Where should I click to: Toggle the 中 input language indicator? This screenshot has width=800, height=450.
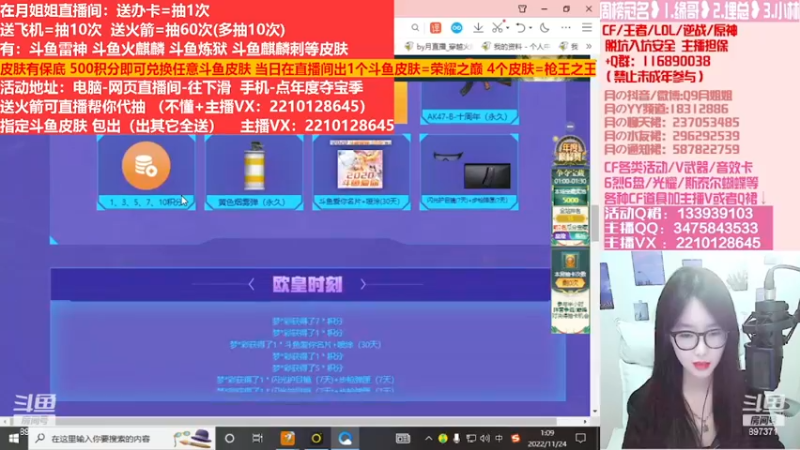point(499,438)
